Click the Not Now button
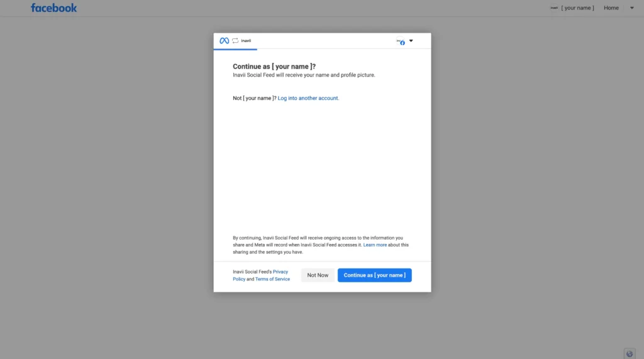 (x=318, y=275)
